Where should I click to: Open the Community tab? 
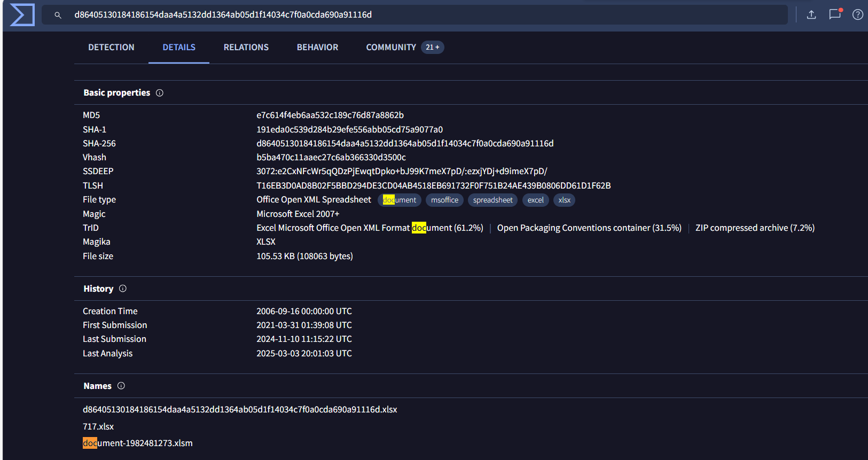391,48
